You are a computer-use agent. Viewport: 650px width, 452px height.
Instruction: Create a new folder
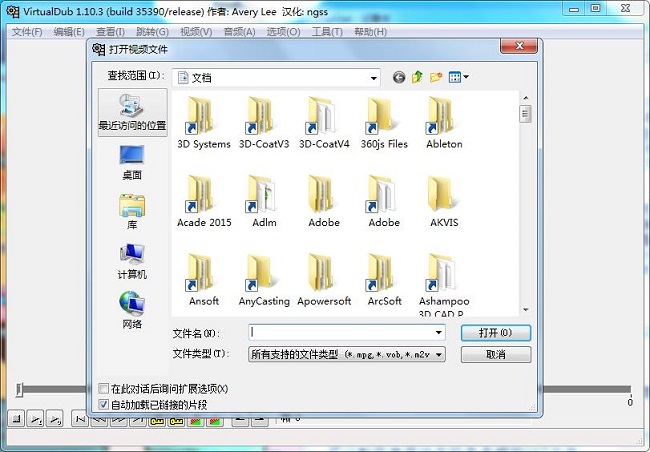pyautogui.click(x=436, y=77)
